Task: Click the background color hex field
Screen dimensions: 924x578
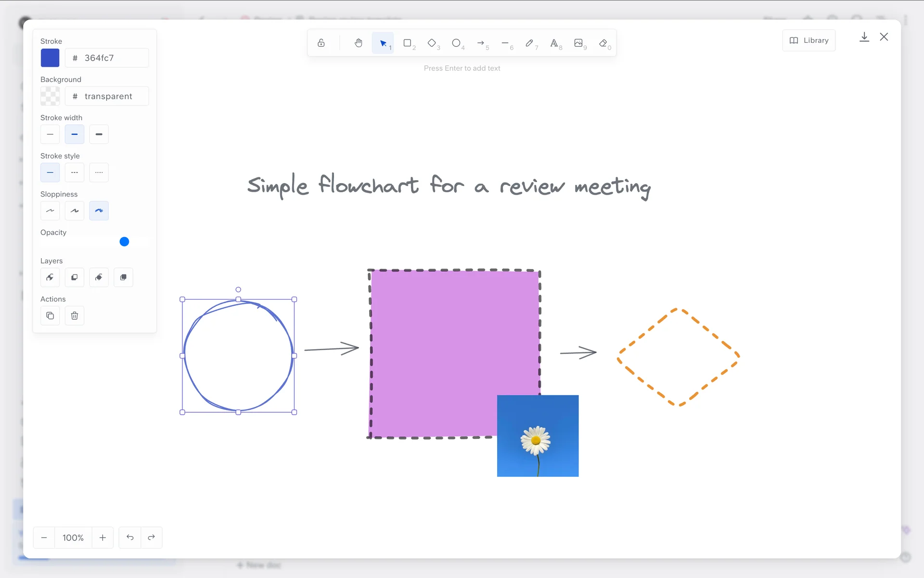Action: [x=108, y=96]
